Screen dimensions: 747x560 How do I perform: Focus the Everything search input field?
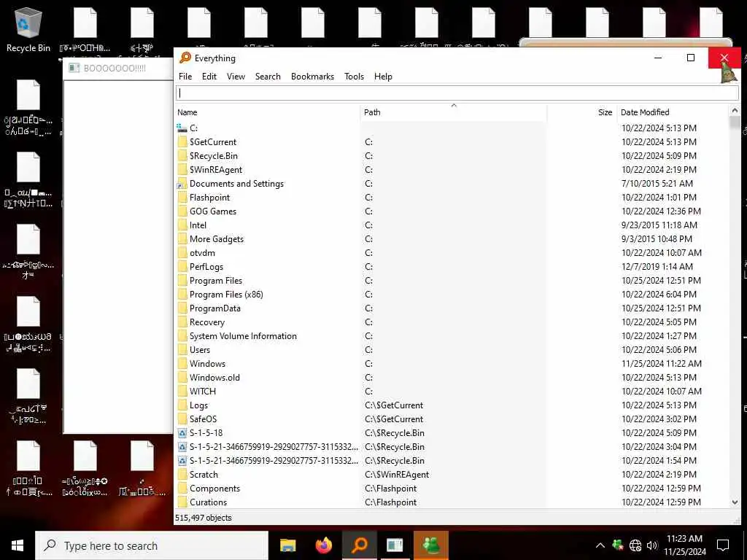pyautogui.click(x=457, y=93)
